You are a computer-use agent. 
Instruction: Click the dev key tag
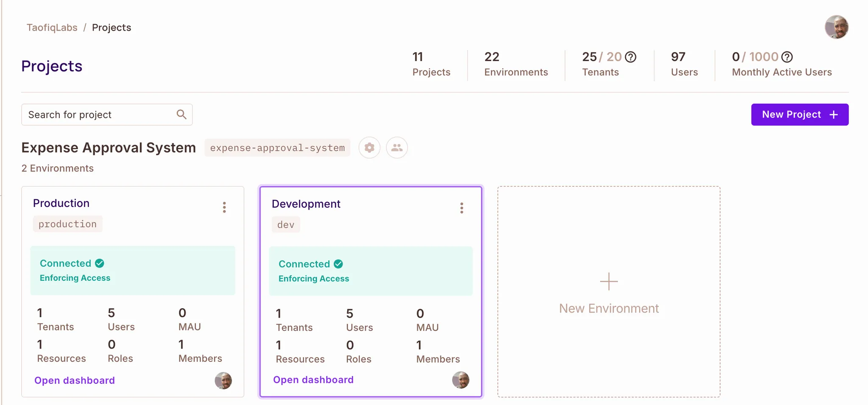(x=286, y=225)
